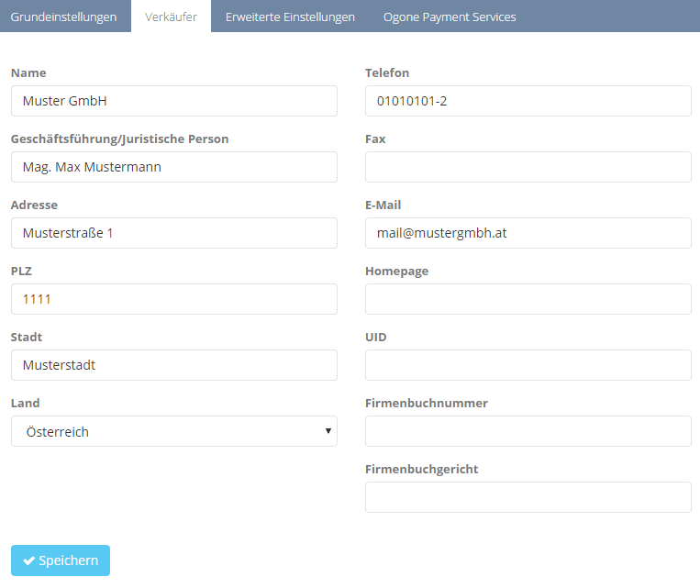Select the Verkäufer tab
This screenshot has width=700, height=588.
pos(171,17)
